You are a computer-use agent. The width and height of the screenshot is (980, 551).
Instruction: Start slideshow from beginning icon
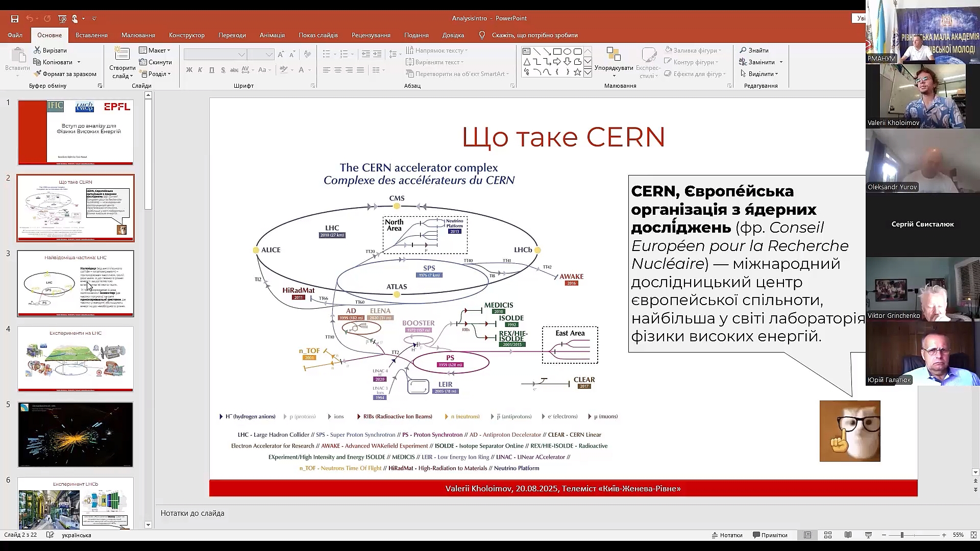[x=62, y=19]
